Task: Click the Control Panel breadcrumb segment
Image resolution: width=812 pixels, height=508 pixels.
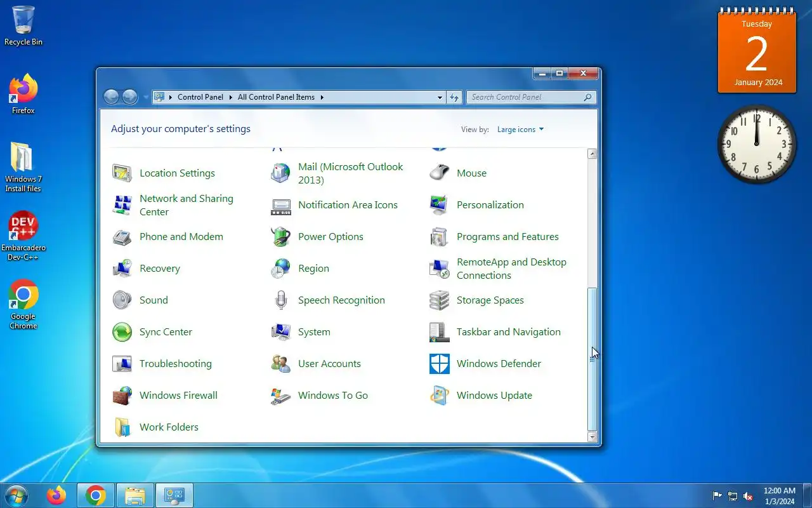Action: point(200,97)
